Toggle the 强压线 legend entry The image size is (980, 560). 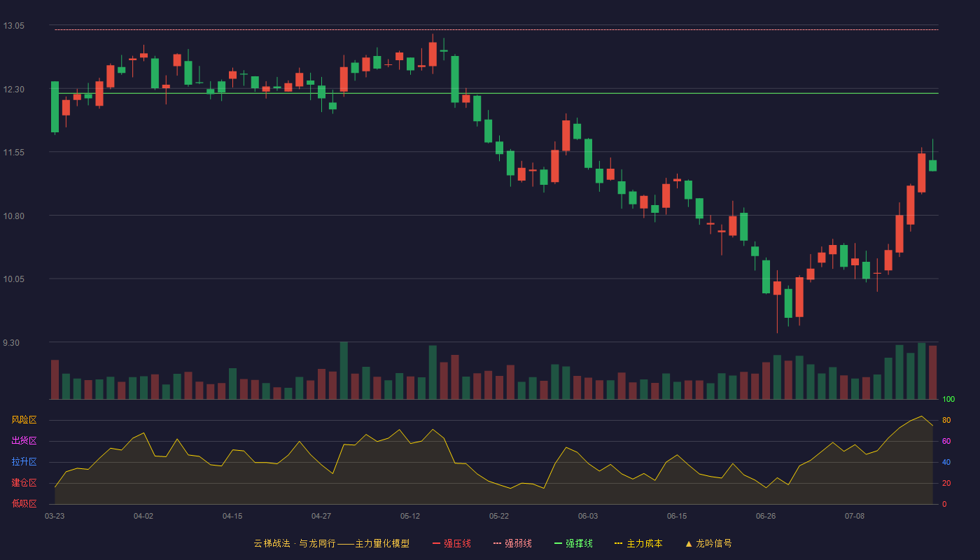[451, 543]
